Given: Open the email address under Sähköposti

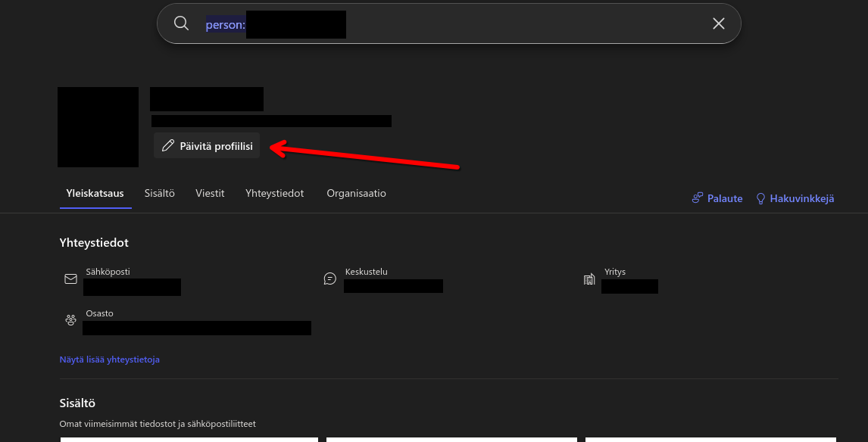Looking at the screenshot, I should click(x=132, y=287).
